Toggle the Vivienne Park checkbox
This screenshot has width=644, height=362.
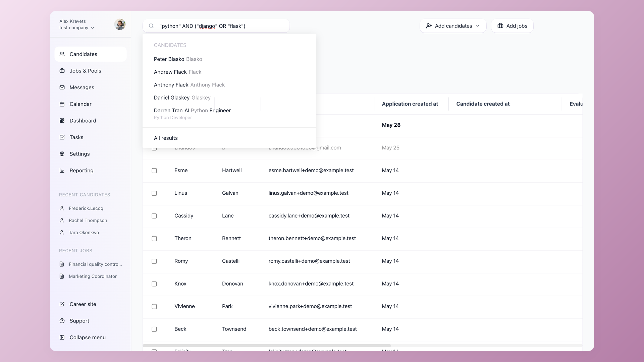coord(154,306)
